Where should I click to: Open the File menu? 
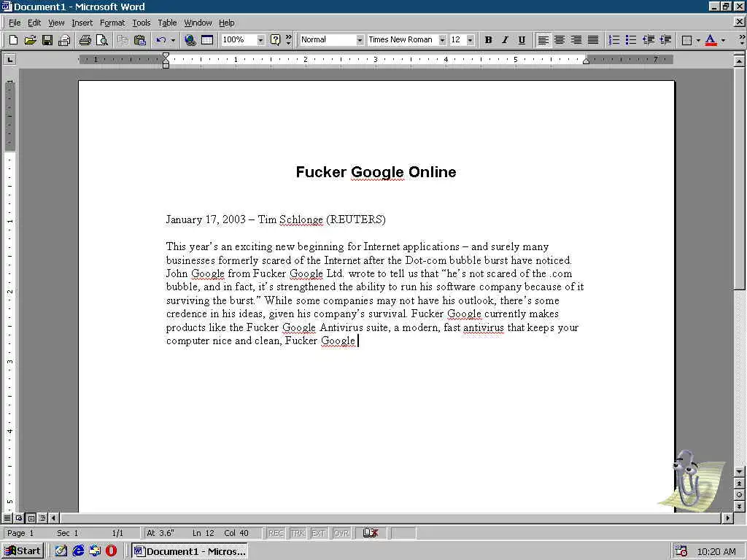(x=15, y=23)
